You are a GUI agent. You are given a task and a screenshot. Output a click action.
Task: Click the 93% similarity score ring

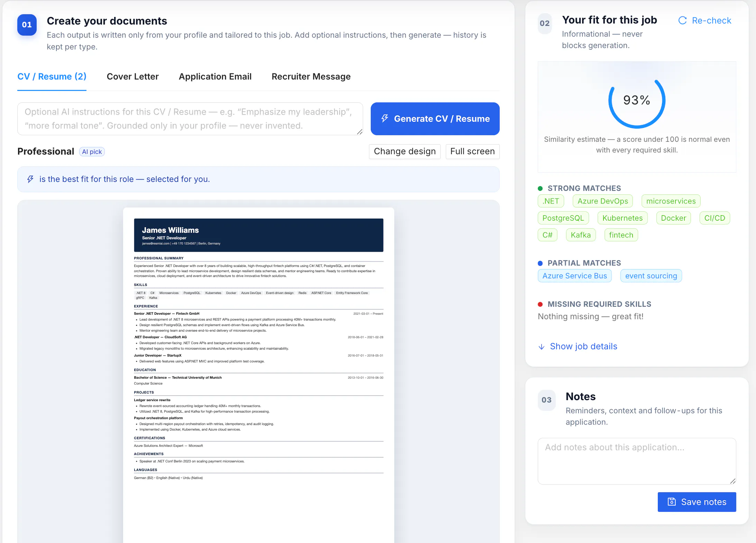point(637,100)
